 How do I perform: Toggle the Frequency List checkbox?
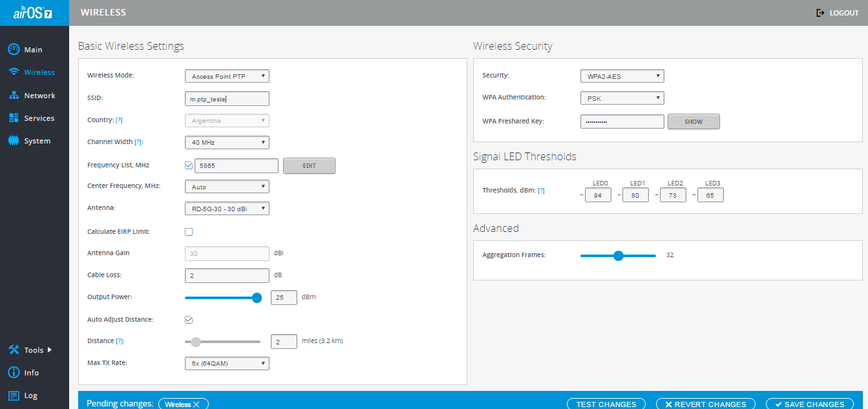(189, 165)
